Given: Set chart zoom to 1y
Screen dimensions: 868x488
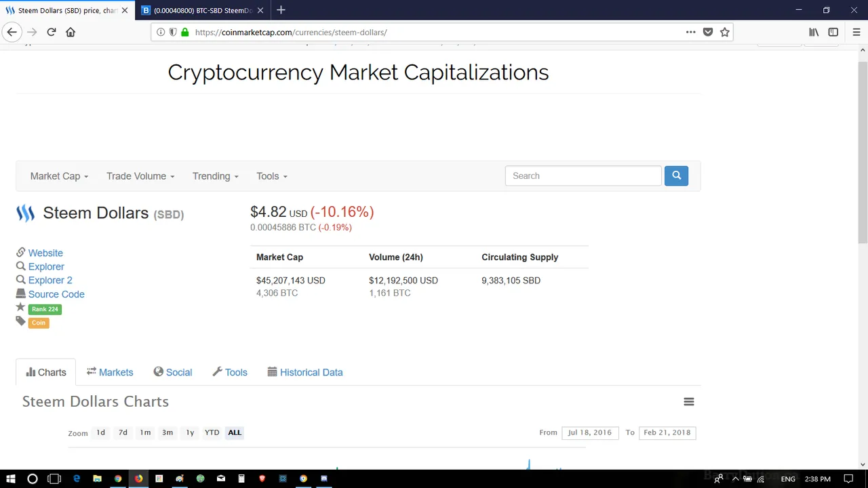Looking at the screenshot, I should click(190, 432).
